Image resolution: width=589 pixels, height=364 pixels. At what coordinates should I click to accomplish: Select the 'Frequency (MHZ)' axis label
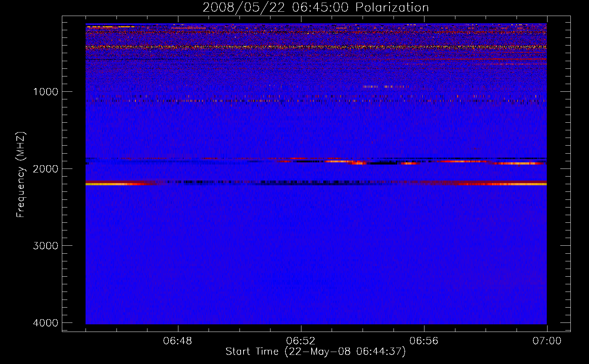point(21,174)
